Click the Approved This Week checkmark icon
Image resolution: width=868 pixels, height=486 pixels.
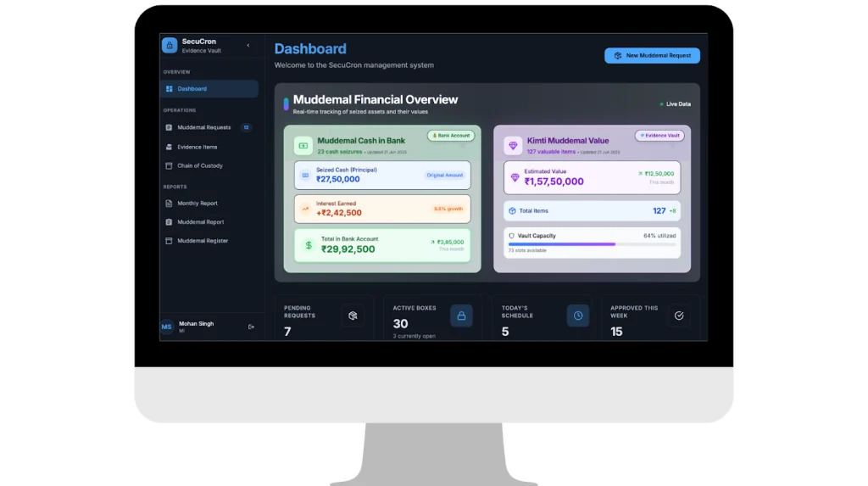(x=678, y=316)
